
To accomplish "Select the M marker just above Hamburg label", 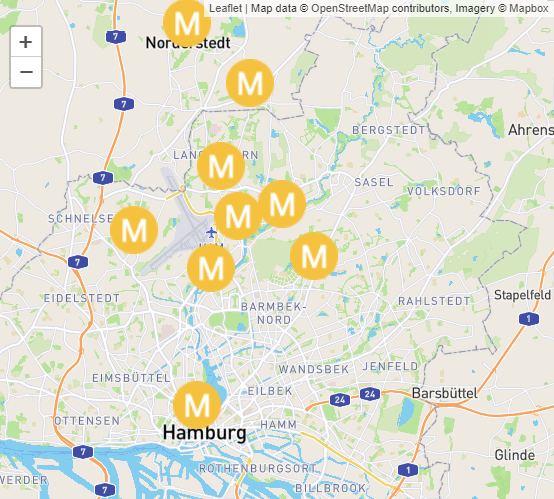I will [197, 405].
